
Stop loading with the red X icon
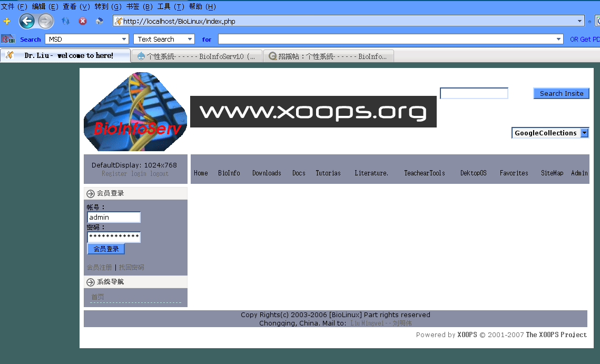(83, 21)
